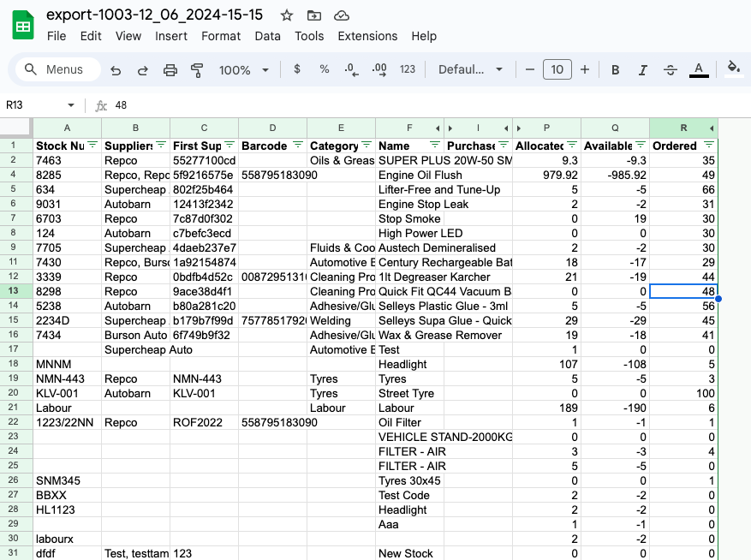Open the Tools menu
This screenshot has height=560, width=751.
click(309, 37)
